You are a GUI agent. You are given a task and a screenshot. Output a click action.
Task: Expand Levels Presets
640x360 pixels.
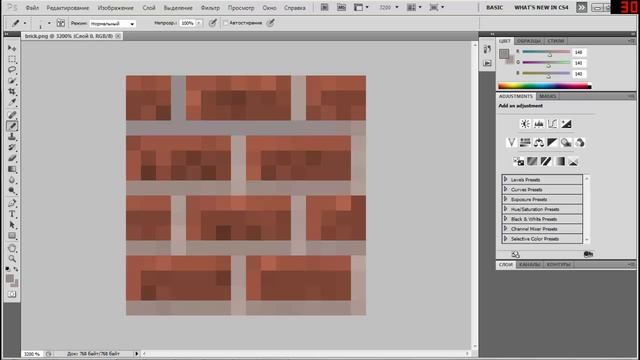point(506,179)
